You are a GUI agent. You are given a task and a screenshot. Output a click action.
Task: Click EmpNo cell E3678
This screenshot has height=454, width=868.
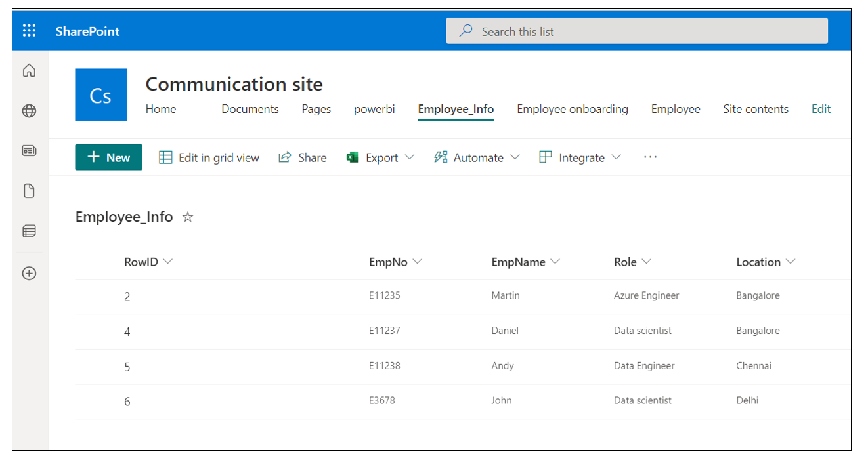[x=382, y=400]
